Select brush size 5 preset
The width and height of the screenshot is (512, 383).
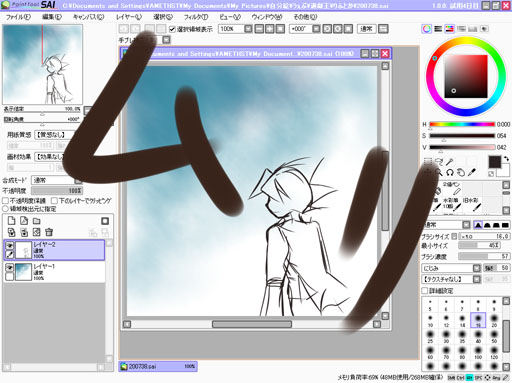pyautogui.click(x=430, y=305)
